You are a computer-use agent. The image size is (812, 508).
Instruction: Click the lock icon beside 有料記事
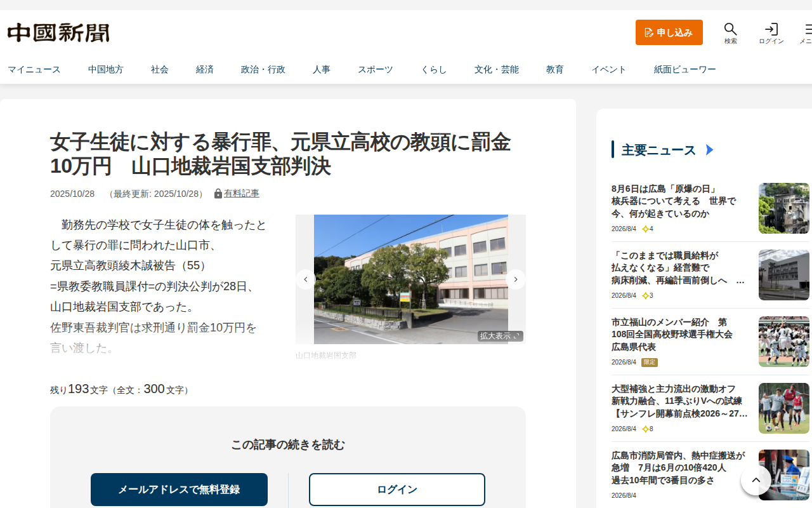click(x=218, y=194)
